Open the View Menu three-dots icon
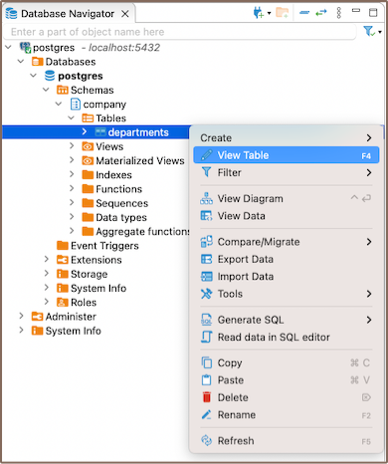Screen dimensions: 388x464 [339, 13]
